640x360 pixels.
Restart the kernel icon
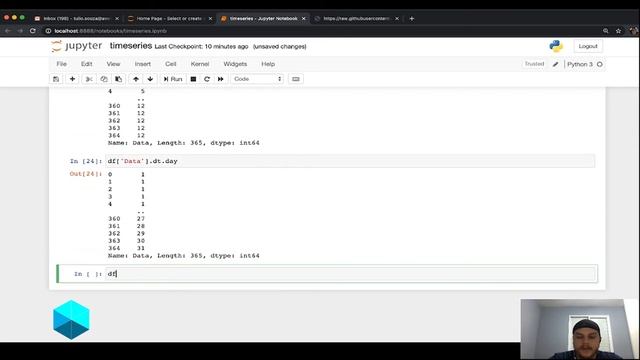207,79
